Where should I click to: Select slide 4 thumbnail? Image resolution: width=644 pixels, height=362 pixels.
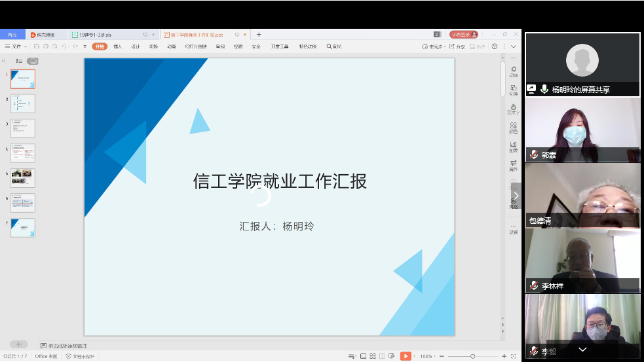(22, 153)
